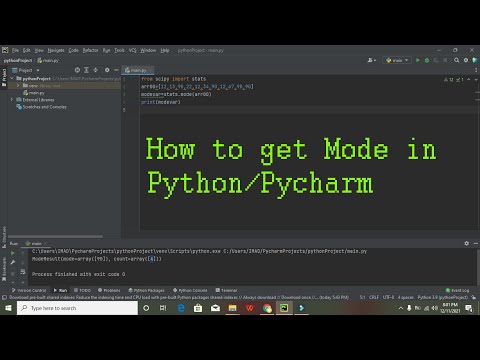The image size is (480, 360).
Task: Select the main tab in the Run panel
Action: (x=36, y=244)
